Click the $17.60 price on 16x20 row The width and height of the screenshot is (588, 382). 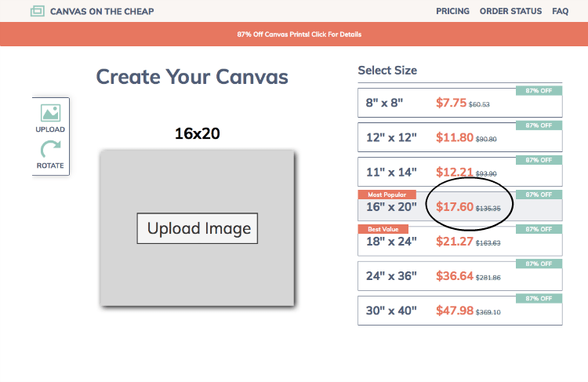[455, 207]
